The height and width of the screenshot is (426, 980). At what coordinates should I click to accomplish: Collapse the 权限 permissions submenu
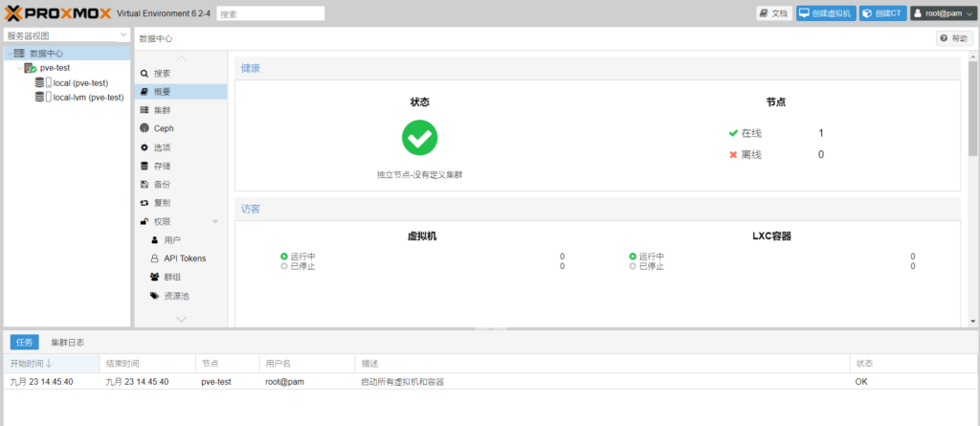215,222
